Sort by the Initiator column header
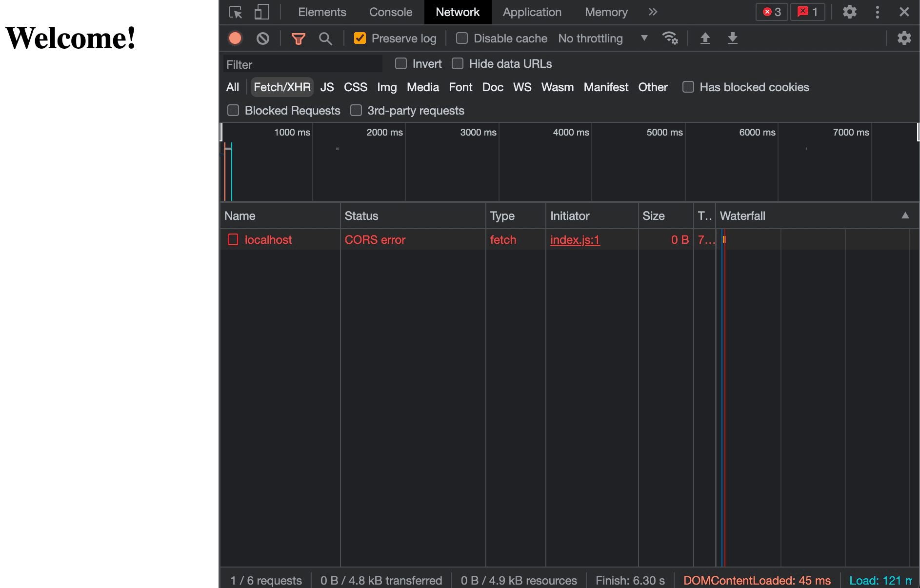The image size is (920, 588). click(592, 216)
